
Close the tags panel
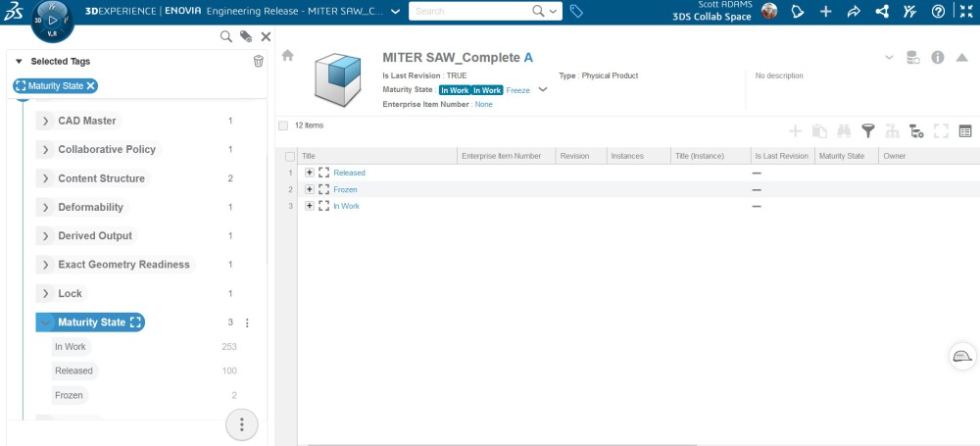(266, 37)
